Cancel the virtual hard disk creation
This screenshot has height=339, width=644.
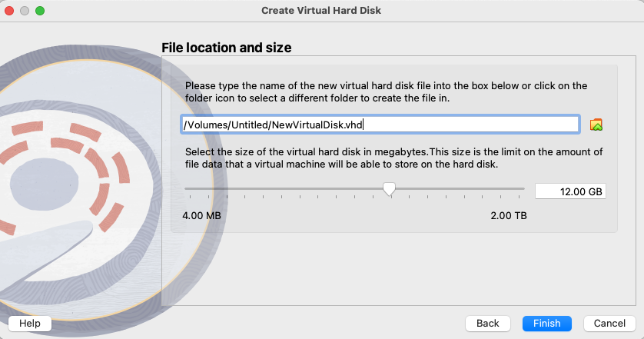[609, 324]
